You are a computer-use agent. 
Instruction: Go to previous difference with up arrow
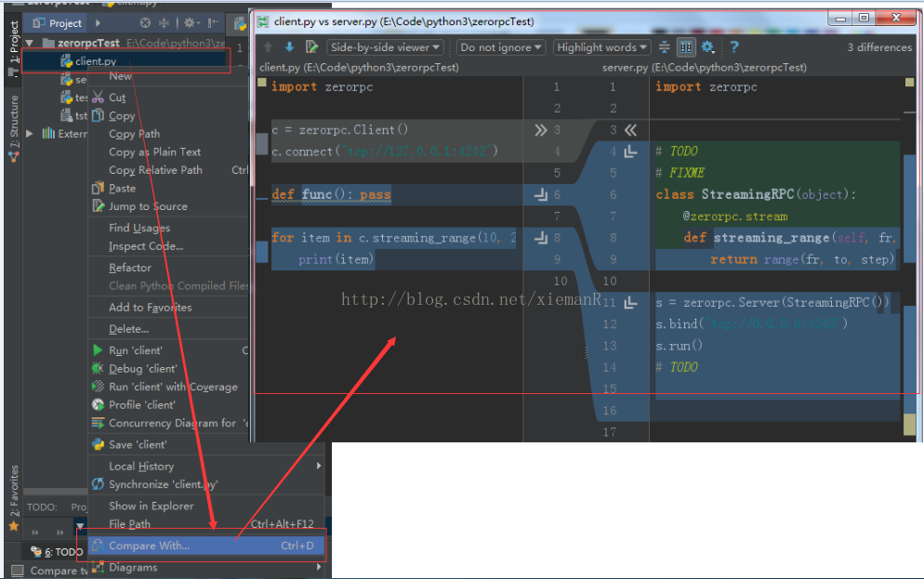(x=268, y=47)
